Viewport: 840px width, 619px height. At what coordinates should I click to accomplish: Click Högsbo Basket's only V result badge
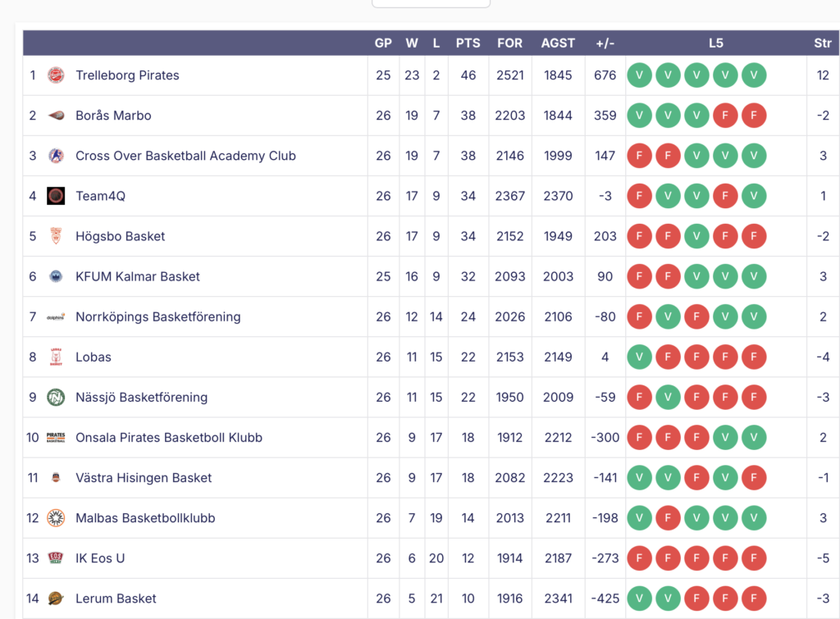[696, 236]
